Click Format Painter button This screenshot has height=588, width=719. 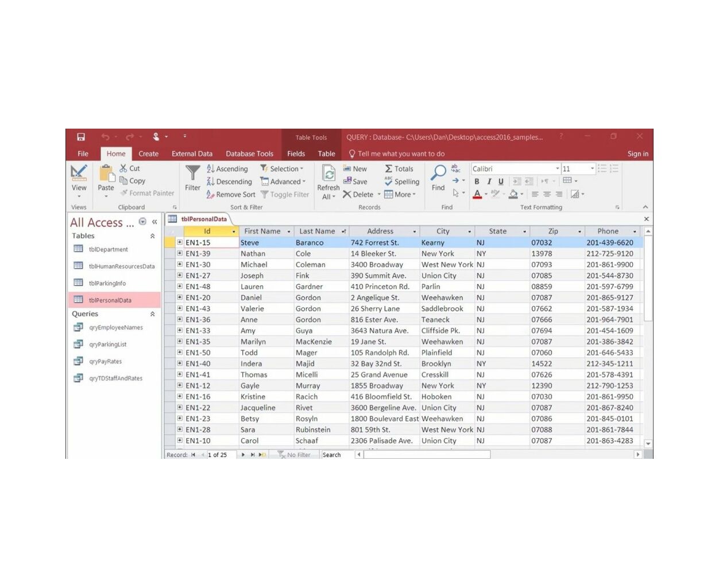(x=147, y=194)
